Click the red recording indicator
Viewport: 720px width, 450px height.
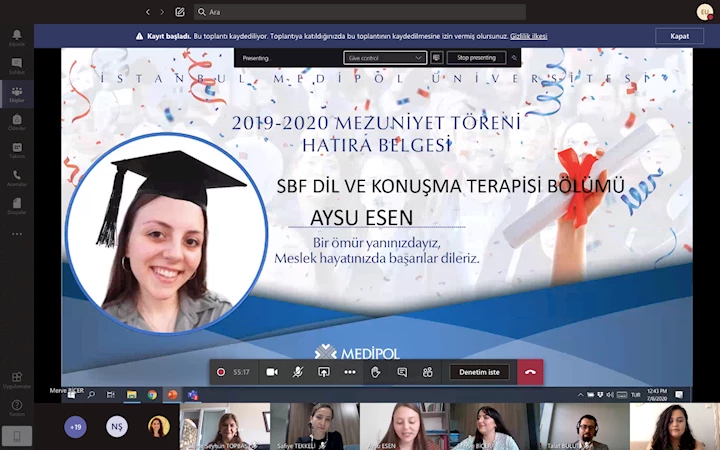coord(221,372)
